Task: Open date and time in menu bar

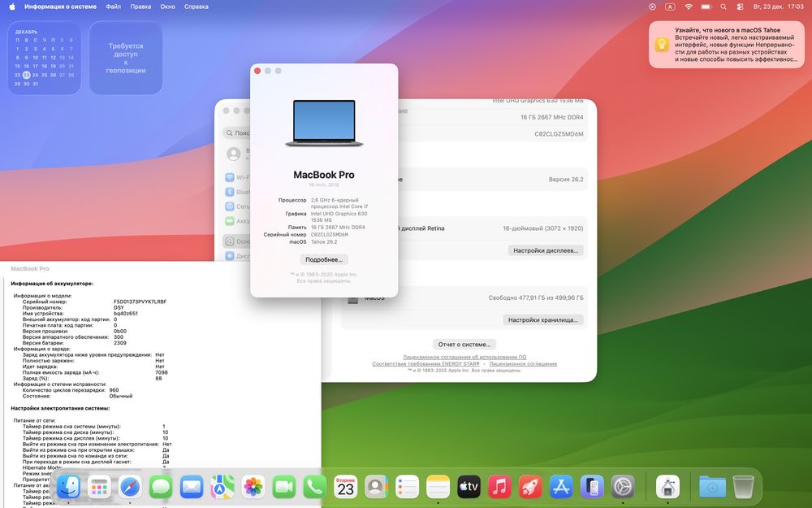Action: tap(779, 7)
